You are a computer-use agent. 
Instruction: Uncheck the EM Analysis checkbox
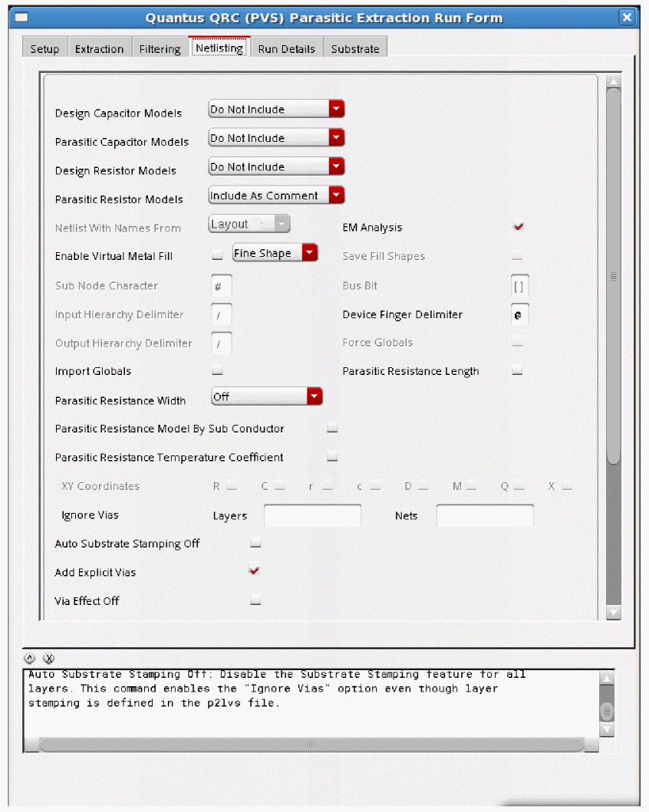pyautogui.click(x=518, y=226)
